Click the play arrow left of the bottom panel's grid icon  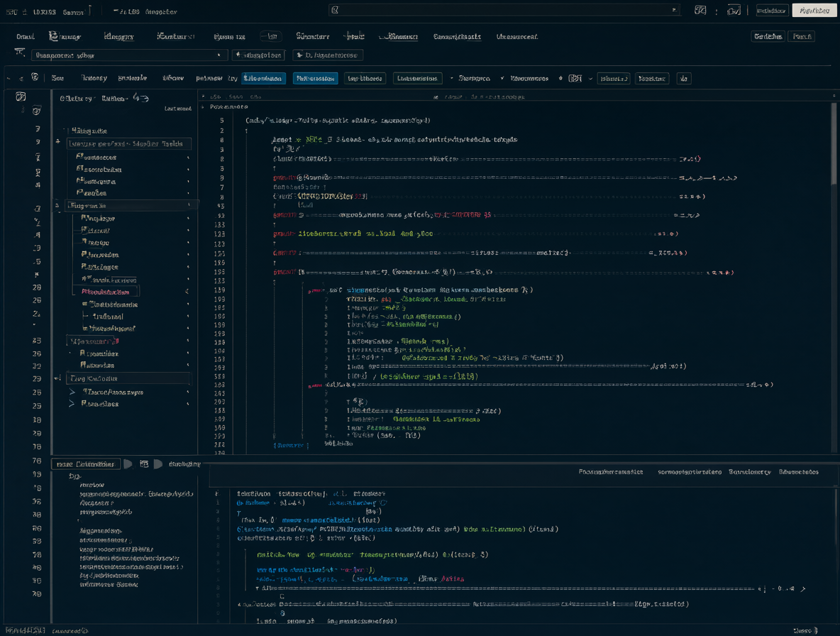(x=128, y=464)
